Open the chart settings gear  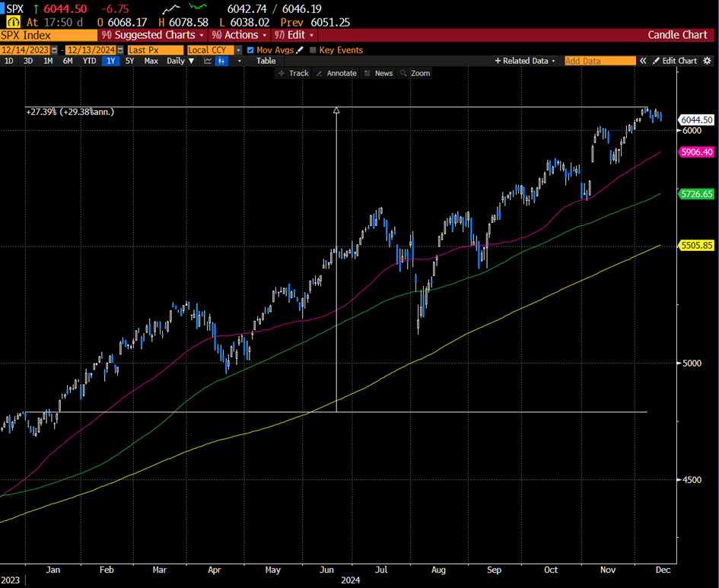[708, 61]
